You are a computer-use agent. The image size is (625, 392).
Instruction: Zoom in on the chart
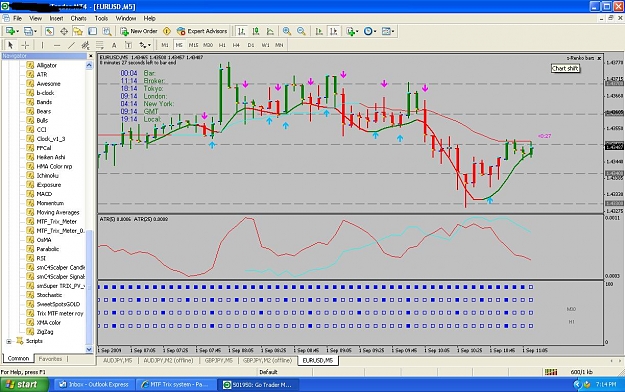point(287,31)
